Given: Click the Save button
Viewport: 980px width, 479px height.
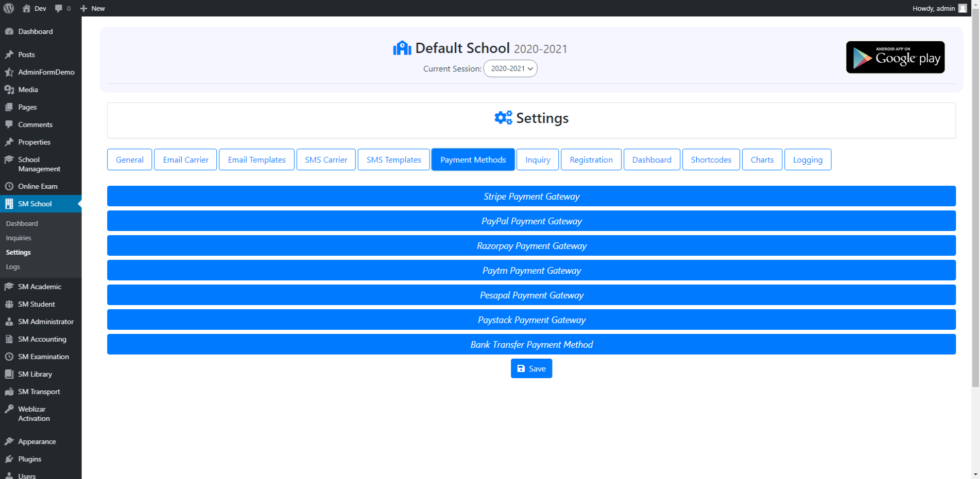Looking at the screenshot, I should 531,368.
